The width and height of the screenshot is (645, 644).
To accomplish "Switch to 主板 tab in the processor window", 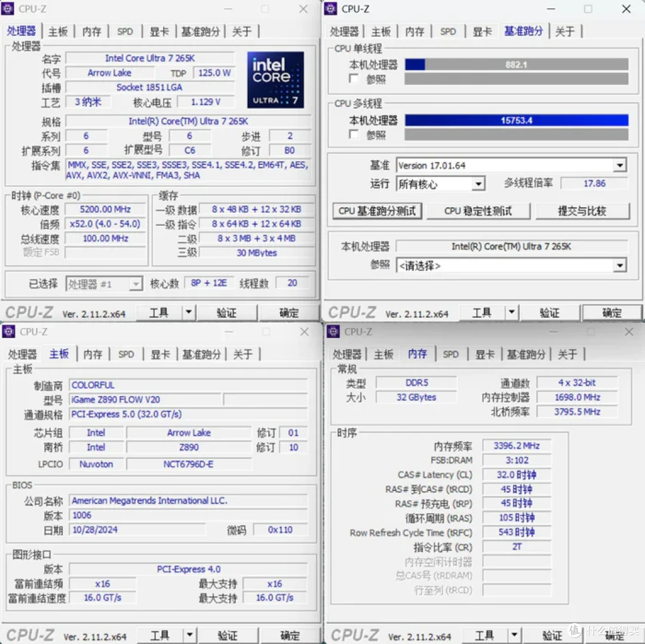I will [x=57, y=31].
